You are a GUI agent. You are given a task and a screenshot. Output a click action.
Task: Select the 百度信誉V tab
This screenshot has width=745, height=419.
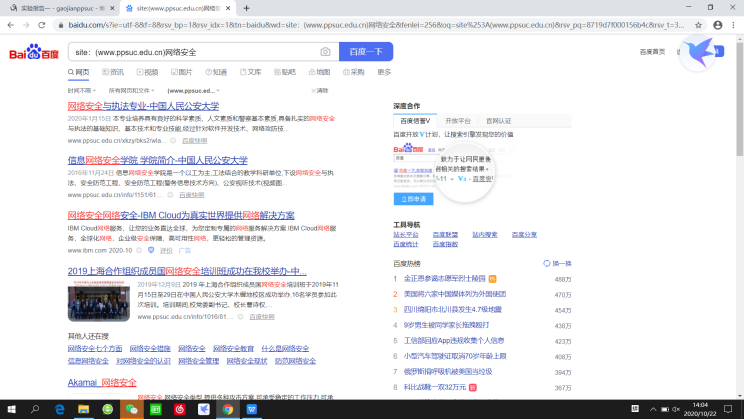click(415, 121)
